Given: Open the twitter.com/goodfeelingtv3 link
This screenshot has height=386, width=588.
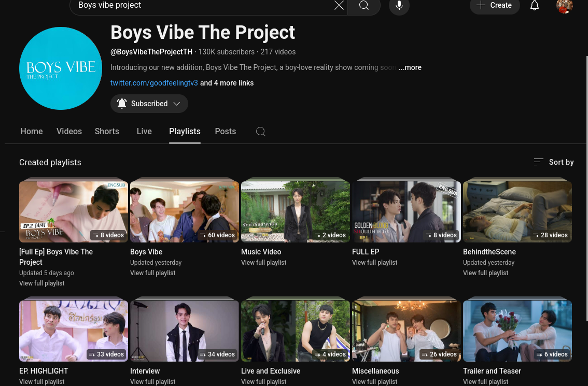Looking at the screenshot, I should click(154, 83).
